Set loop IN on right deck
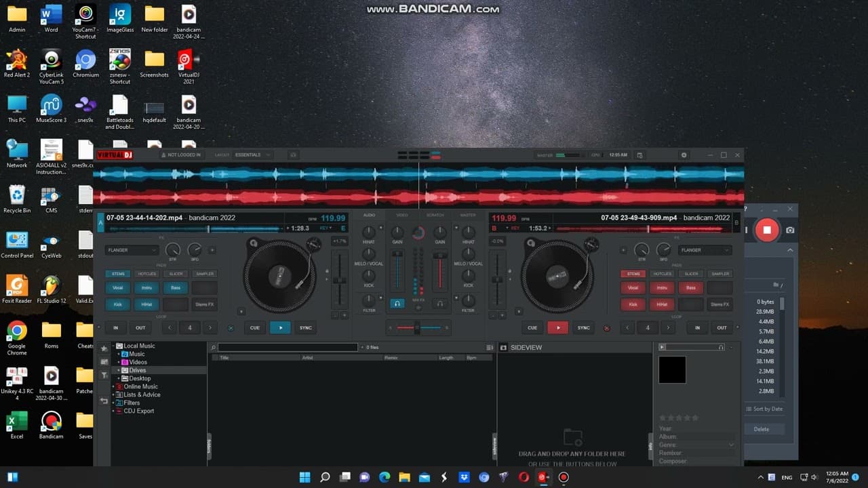 coord(697,328)
